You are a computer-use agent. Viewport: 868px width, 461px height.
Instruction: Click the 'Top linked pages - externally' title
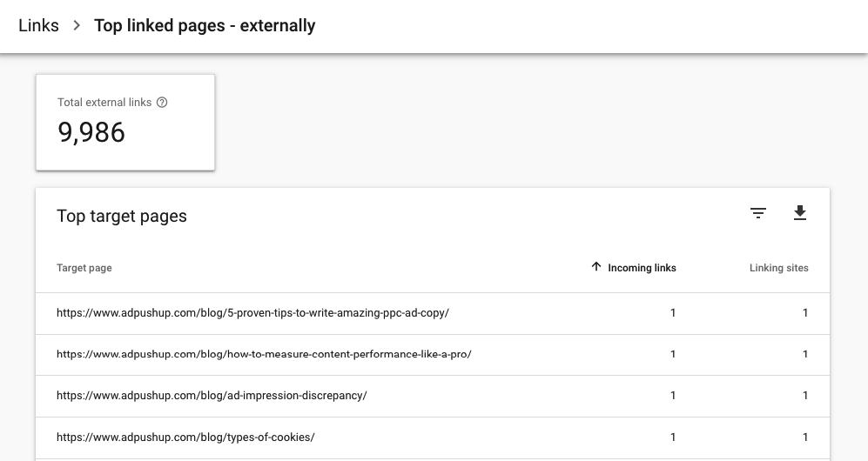tap(205, 26)
